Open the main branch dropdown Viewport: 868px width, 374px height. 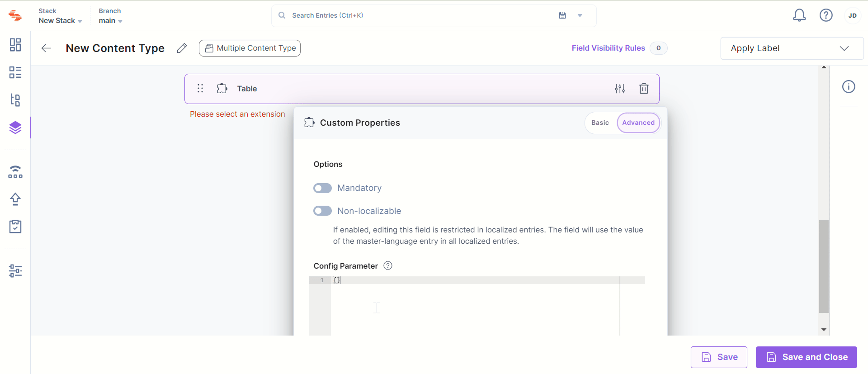click(x=110, y=21)
